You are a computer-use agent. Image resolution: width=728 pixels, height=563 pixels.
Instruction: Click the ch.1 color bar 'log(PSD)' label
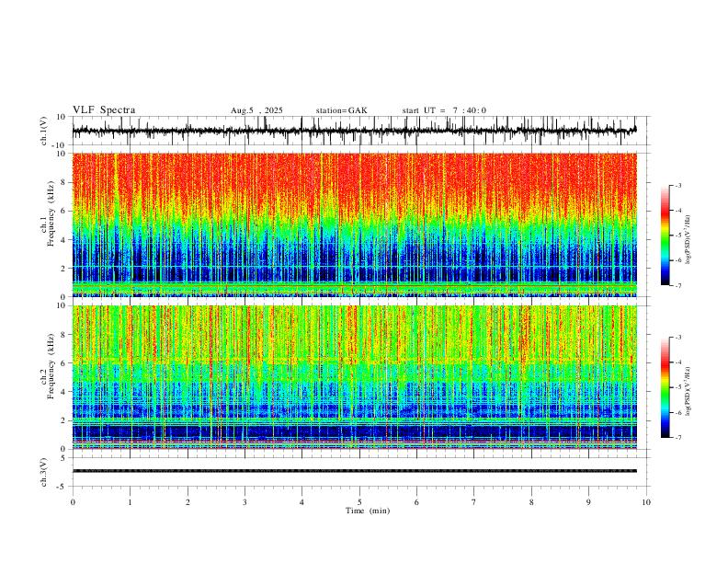click(688, 240)
